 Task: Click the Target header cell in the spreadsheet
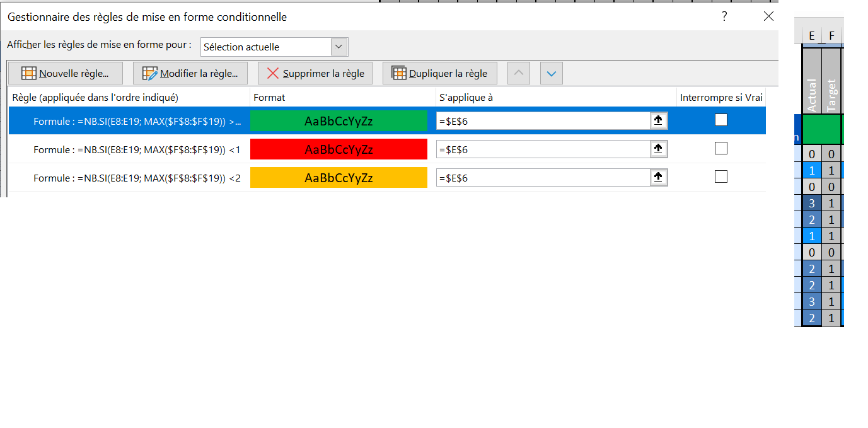[x=831, y=81]
